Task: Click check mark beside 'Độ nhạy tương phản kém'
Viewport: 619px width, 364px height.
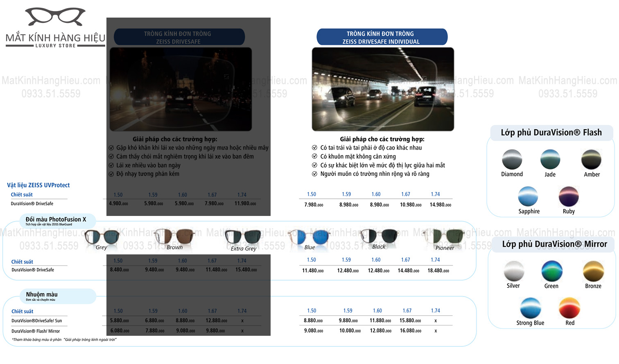Action: tap(111, 174)
